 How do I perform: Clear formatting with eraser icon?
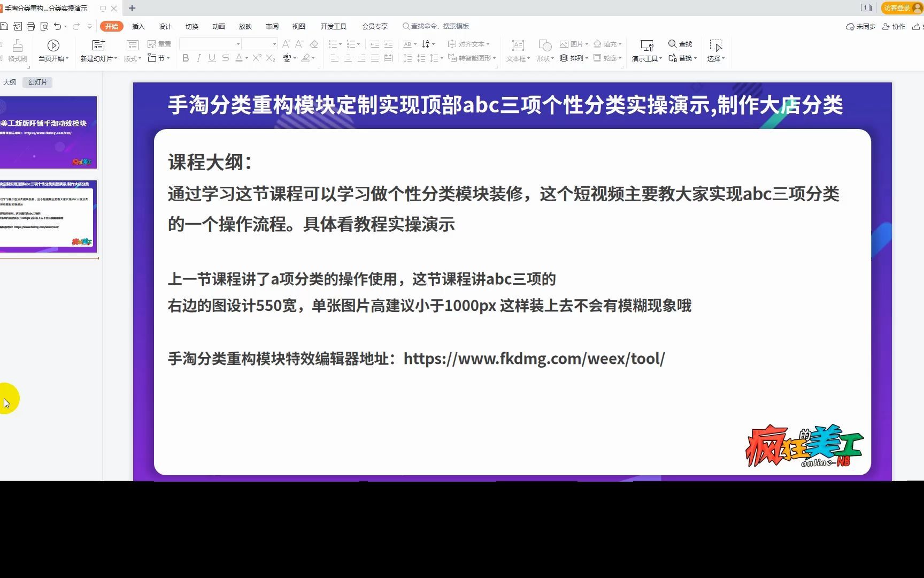coord(314,44)
